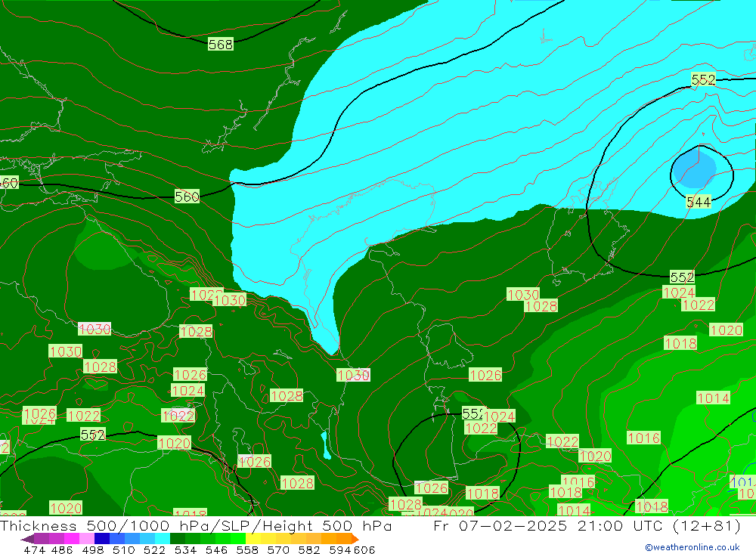Click the legend value 606
This screenshot has width=756, height=554.
point(364,549)
